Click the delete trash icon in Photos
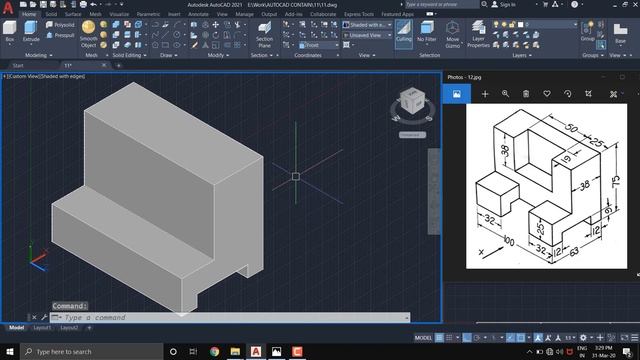 [526, 94]
